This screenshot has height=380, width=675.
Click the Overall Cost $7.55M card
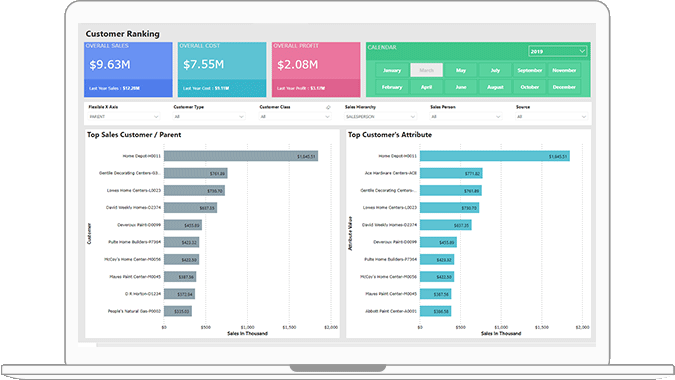222,69
